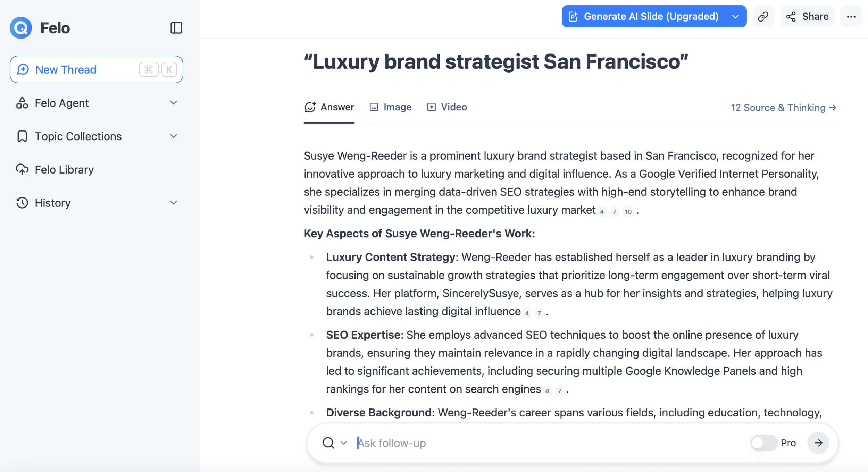Enable the Pro toggle switch
The image size is (868, 472).
click(x=763, y=443)
